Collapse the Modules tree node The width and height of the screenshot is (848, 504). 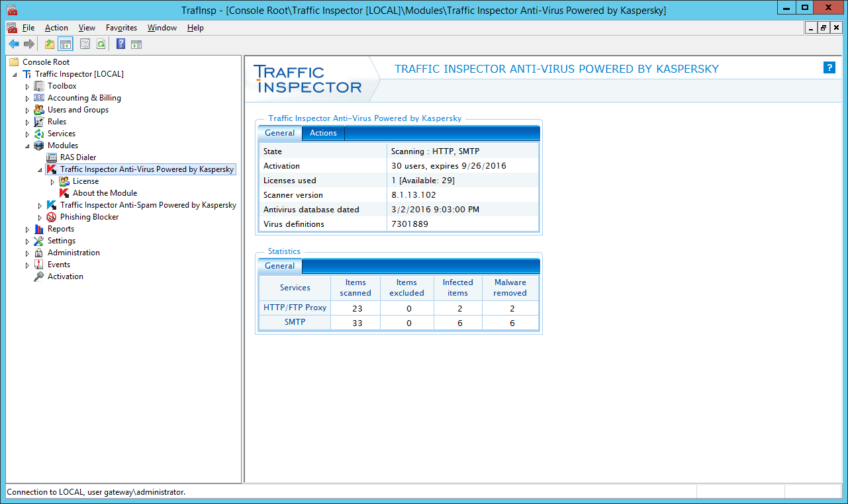pos(28,146)
